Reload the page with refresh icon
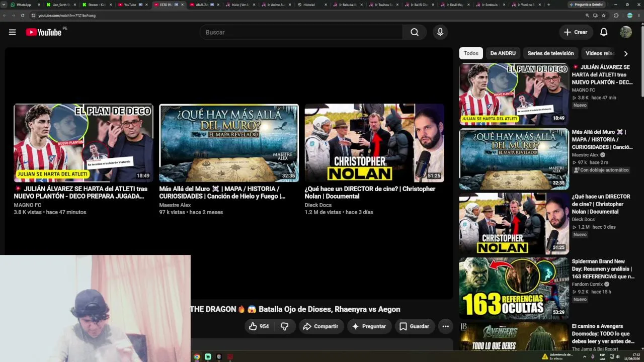644x362 pixels. [x=23, y=16]
